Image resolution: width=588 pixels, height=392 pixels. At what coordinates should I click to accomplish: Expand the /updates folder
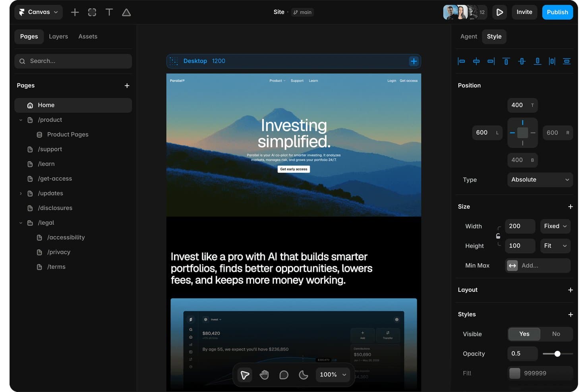(x=21, y=193)
